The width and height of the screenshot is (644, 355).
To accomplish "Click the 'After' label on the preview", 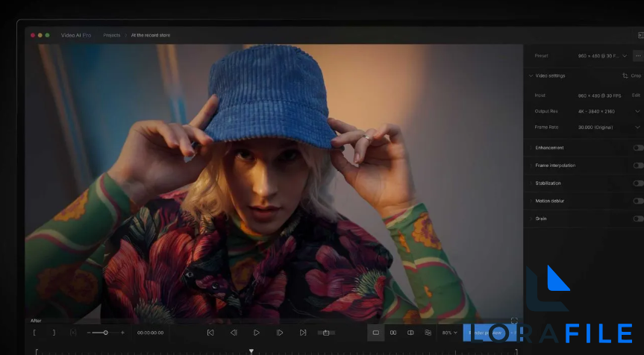I will 36,321.
